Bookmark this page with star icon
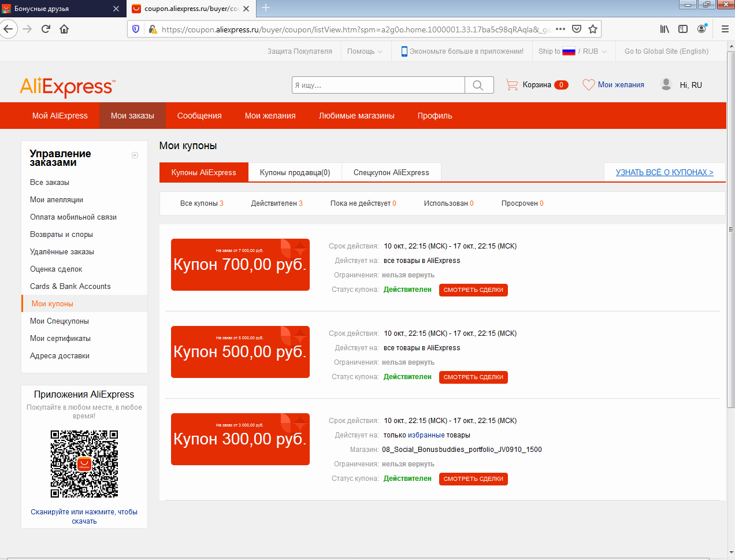735x560 pixels. (x=593, y=29)
